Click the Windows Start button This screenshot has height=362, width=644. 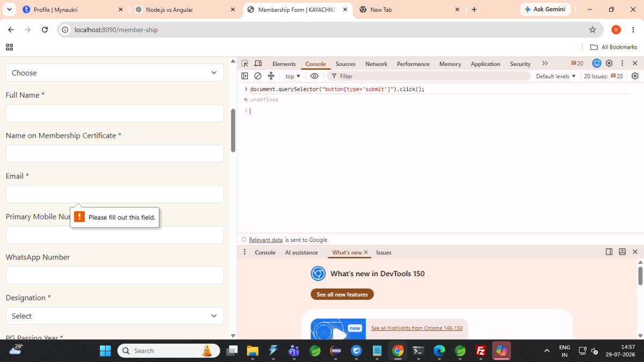tap(105, 351)
